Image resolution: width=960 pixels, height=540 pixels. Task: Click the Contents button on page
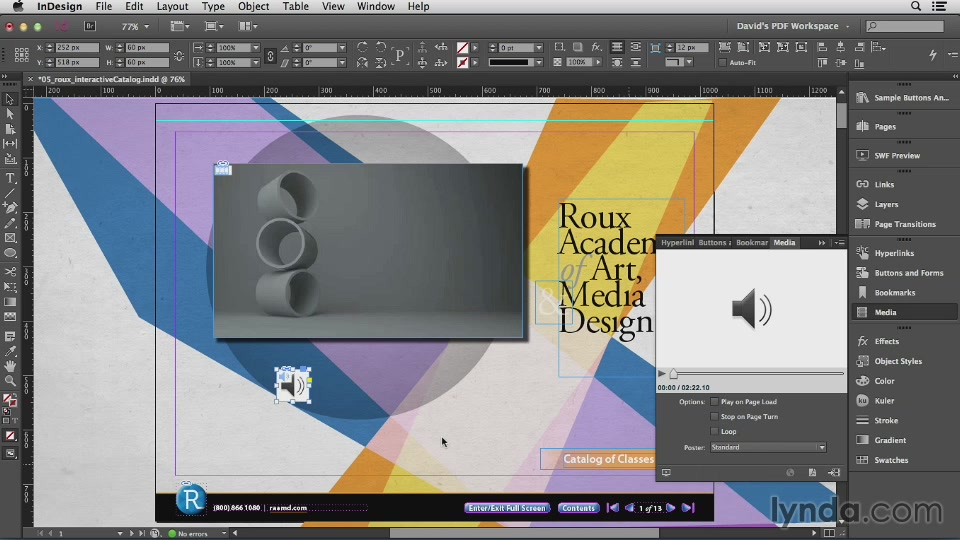[578, 508]
